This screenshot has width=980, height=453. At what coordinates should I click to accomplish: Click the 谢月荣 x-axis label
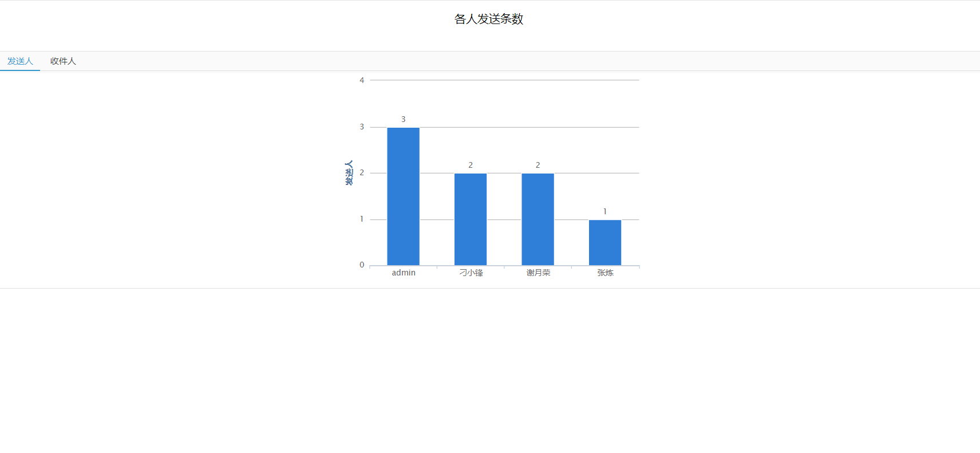538,273
